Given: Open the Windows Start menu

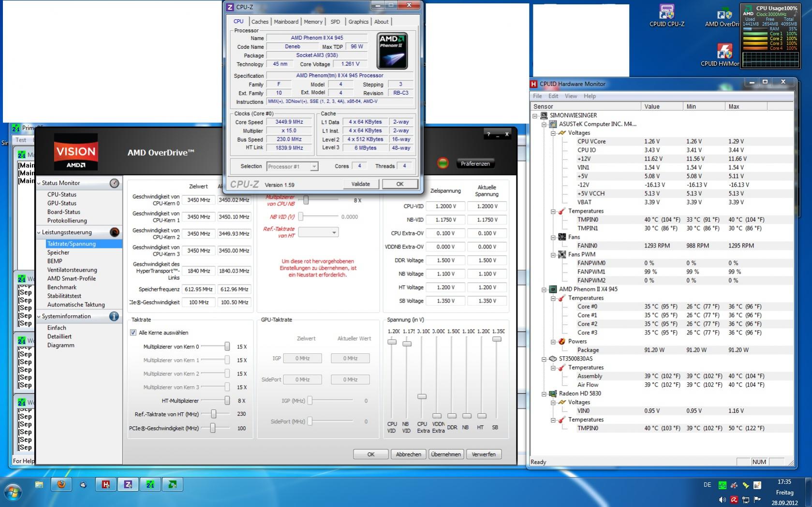Looking at the screenshot, I should [x=13, y=493].
